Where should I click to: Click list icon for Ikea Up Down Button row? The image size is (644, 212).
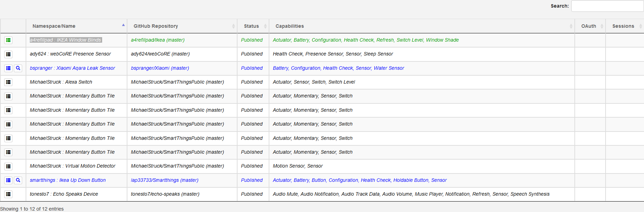click(x=8, y=180)
